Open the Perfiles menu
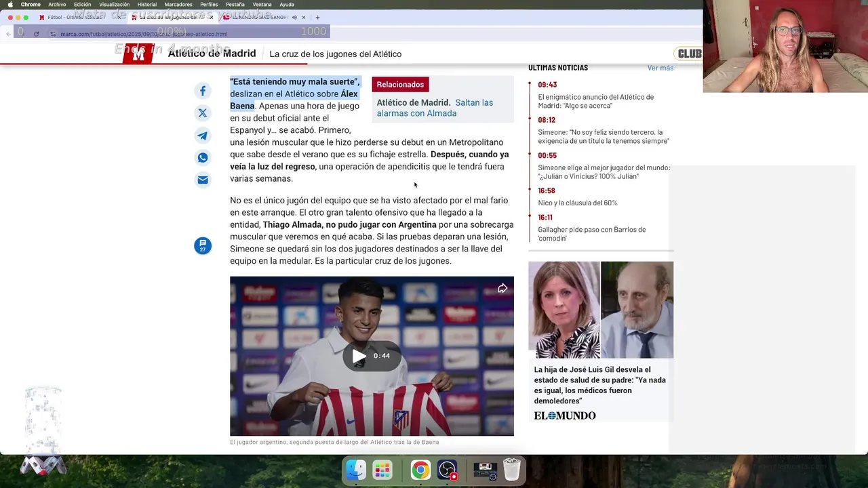Screen dimensions: 868x488 [x=209, y=5]
